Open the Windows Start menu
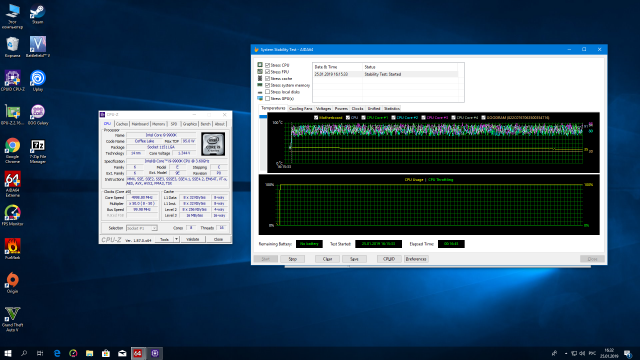The width and height of the screenshot is (640, 360). (8, 353)
